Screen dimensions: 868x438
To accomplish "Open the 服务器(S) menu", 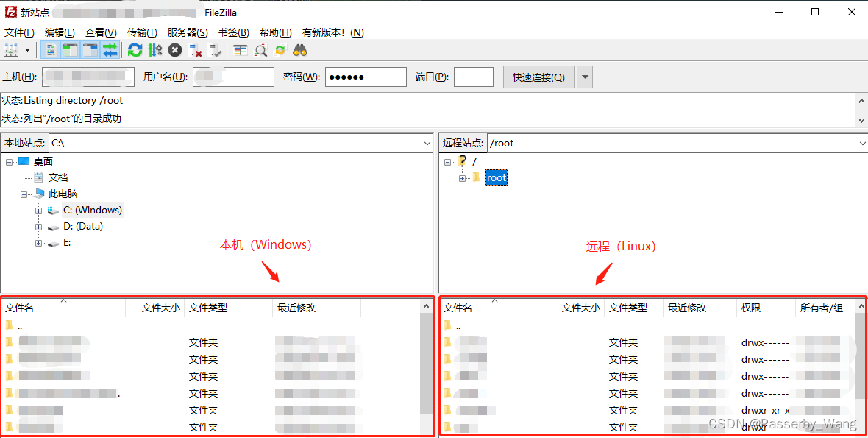I will (188, 32).
